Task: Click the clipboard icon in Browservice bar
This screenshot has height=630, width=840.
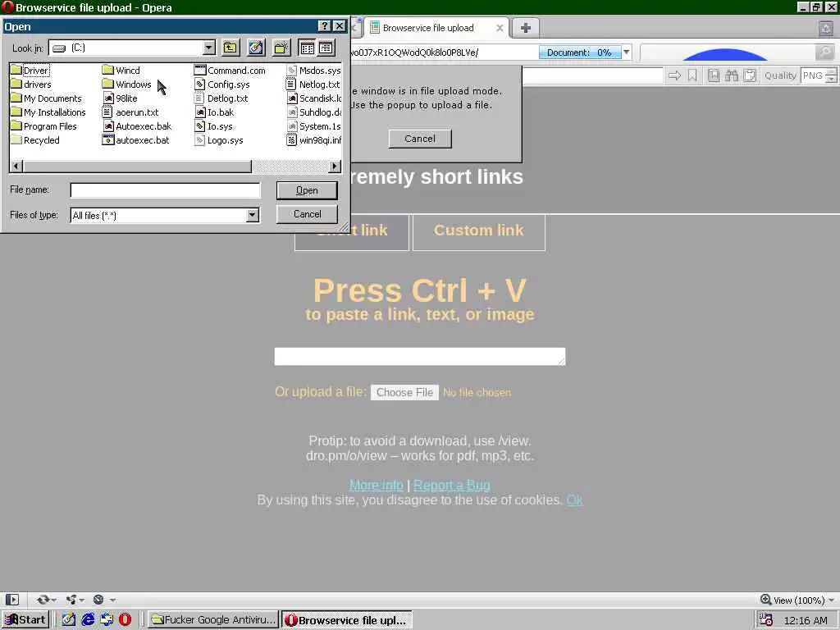Action: pyautogui.click(x=750, y=75)
